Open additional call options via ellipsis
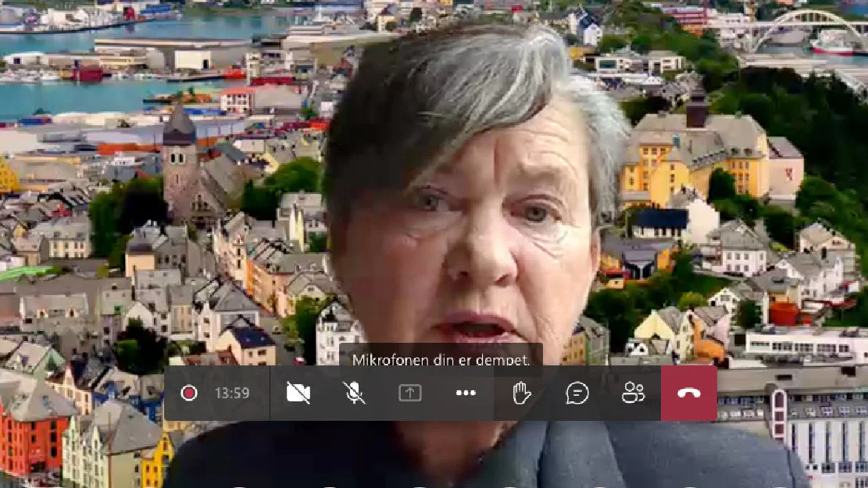This screenshot has width=868, height=488. (466, 393)
